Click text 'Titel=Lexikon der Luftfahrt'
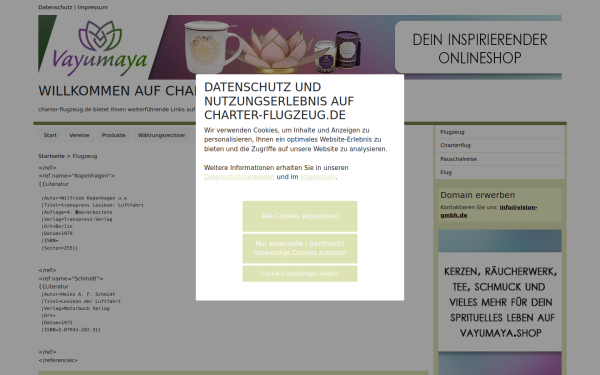Viewport: 600px width, 375px height. click(x=81, y=302)
